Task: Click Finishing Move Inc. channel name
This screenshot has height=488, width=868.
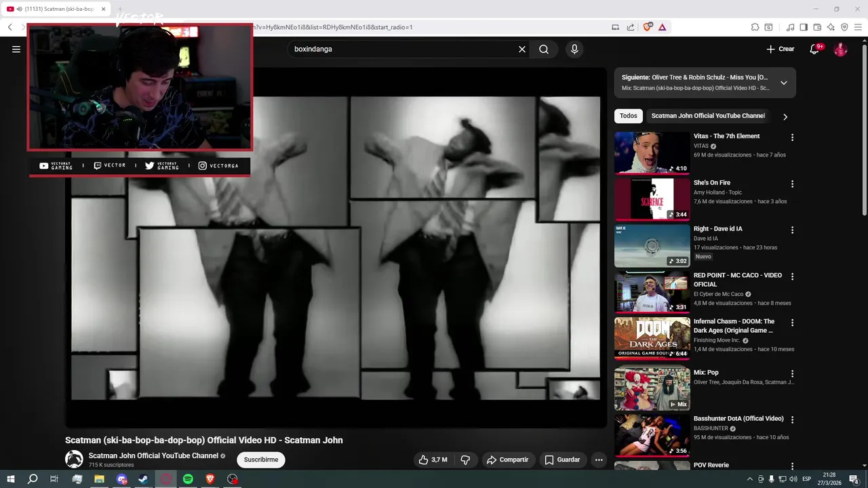Action: click(717, 340)
